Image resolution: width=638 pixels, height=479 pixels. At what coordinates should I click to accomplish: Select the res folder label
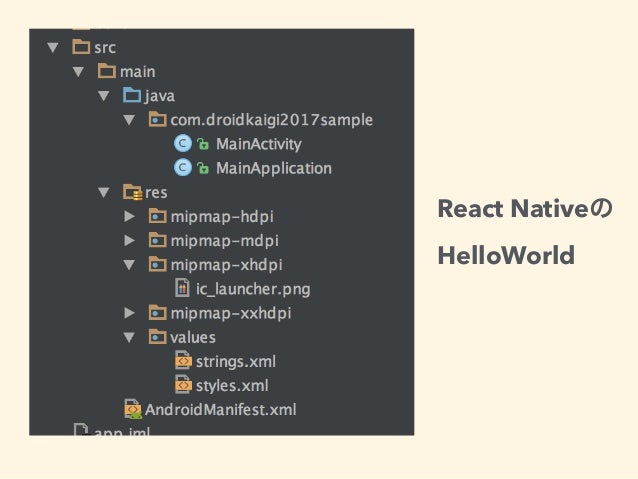coord(156,193)
